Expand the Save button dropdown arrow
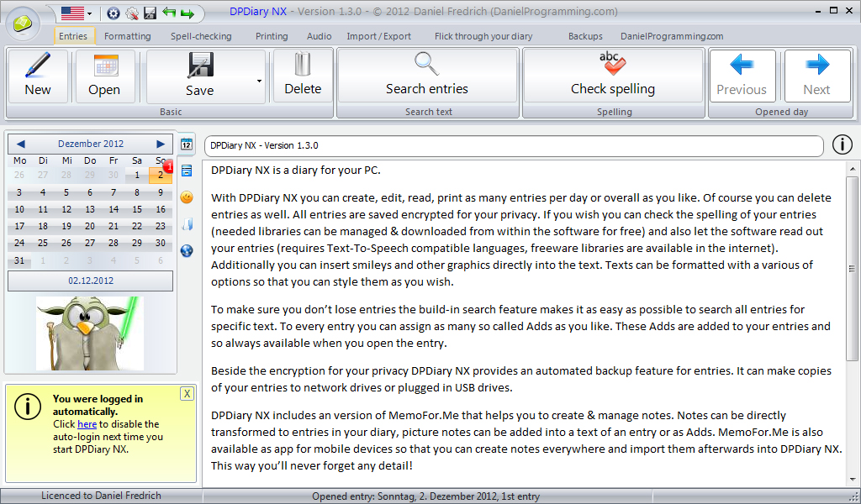Screen dimensions: 861x504 (x=259, y=81)
